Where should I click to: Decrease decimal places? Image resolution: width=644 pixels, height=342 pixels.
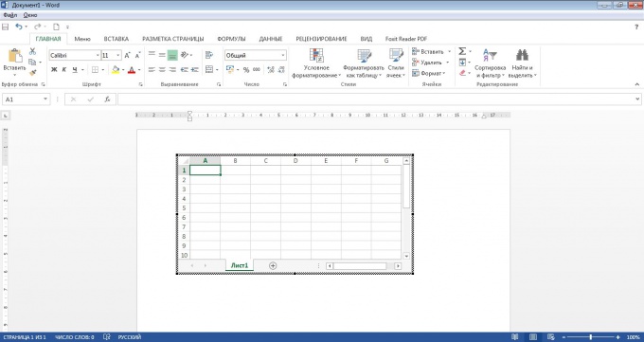[x=281, y=70]
